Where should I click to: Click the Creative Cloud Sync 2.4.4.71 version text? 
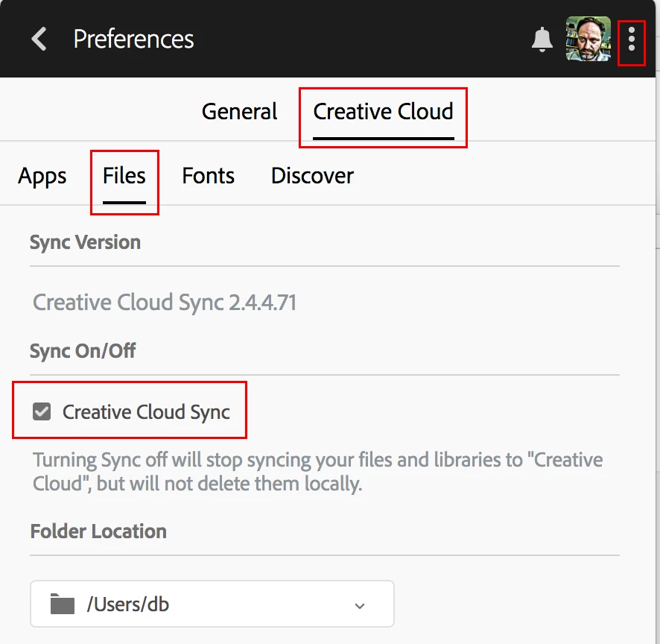tap(165, 303)
